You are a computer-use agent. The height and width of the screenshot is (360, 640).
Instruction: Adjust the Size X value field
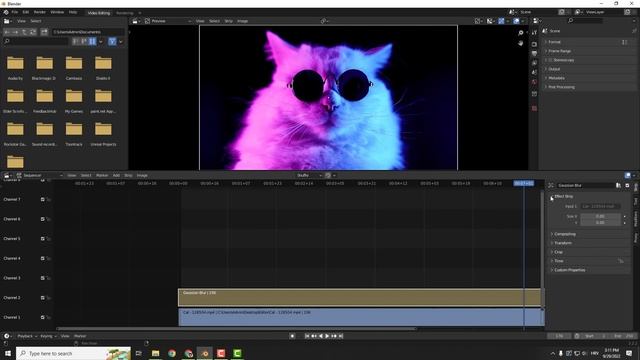click(600, 216)
